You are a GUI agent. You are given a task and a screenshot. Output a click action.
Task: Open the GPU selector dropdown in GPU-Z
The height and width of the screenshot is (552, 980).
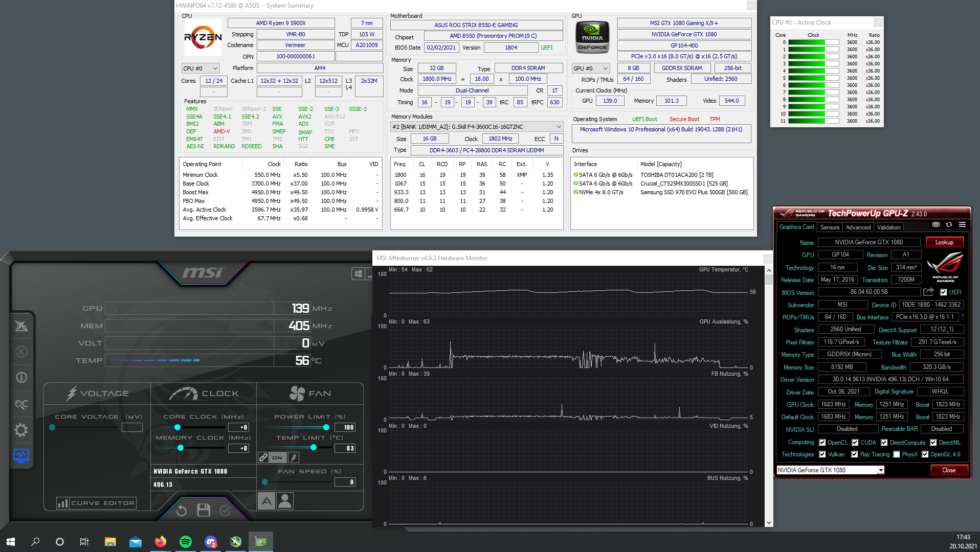click(x=830, y=470)
